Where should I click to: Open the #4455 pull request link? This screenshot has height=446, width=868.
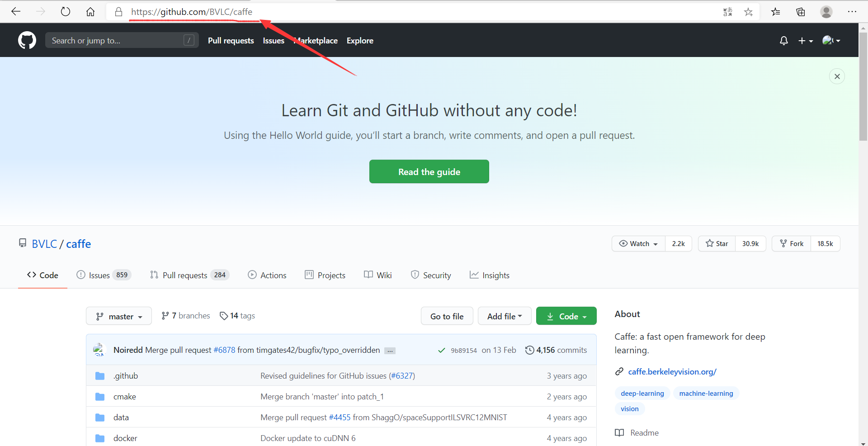[340, 418]
